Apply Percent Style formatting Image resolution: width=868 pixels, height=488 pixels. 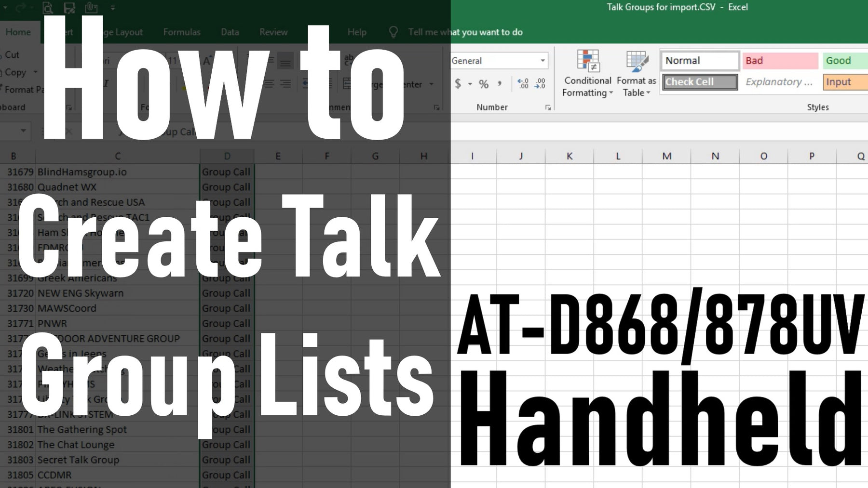484,84
